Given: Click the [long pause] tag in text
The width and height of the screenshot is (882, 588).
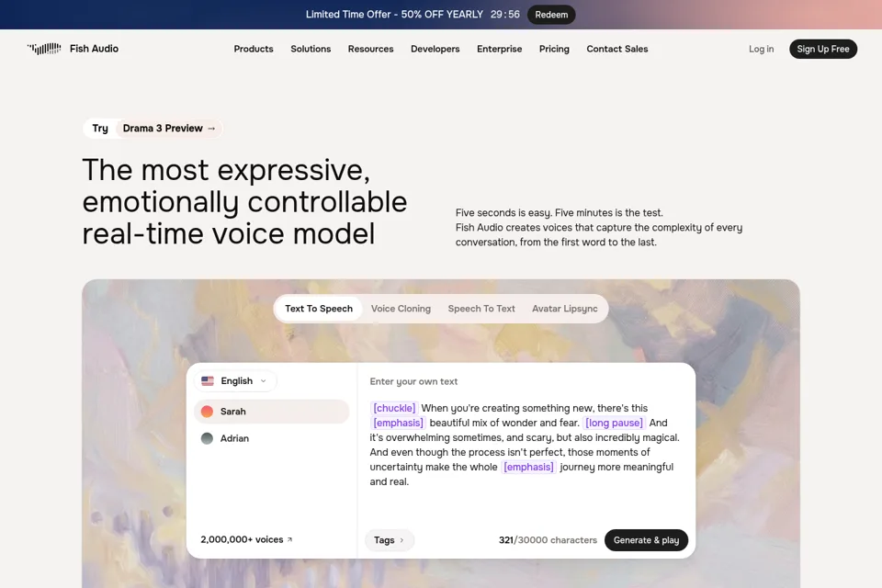Looking at the screenshot, I should [614, 423].
